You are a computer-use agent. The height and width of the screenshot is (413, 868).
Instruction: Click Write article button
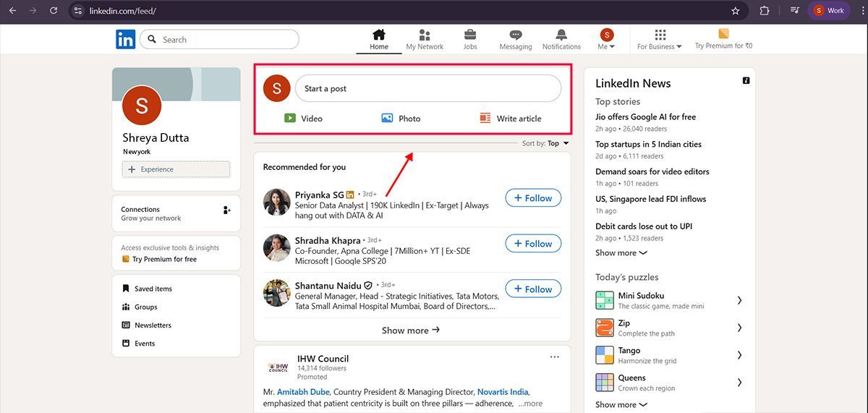pos(510,118)
